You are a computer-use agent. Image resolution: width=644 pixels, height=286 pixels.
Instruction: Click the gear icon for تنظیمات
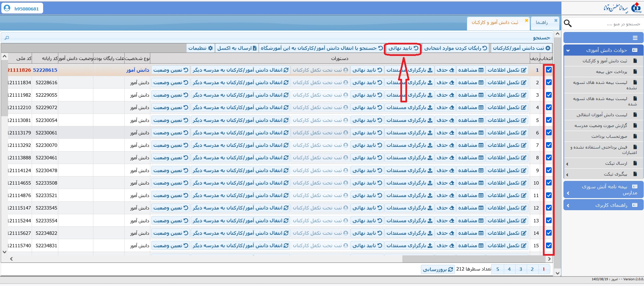(211, 48)
